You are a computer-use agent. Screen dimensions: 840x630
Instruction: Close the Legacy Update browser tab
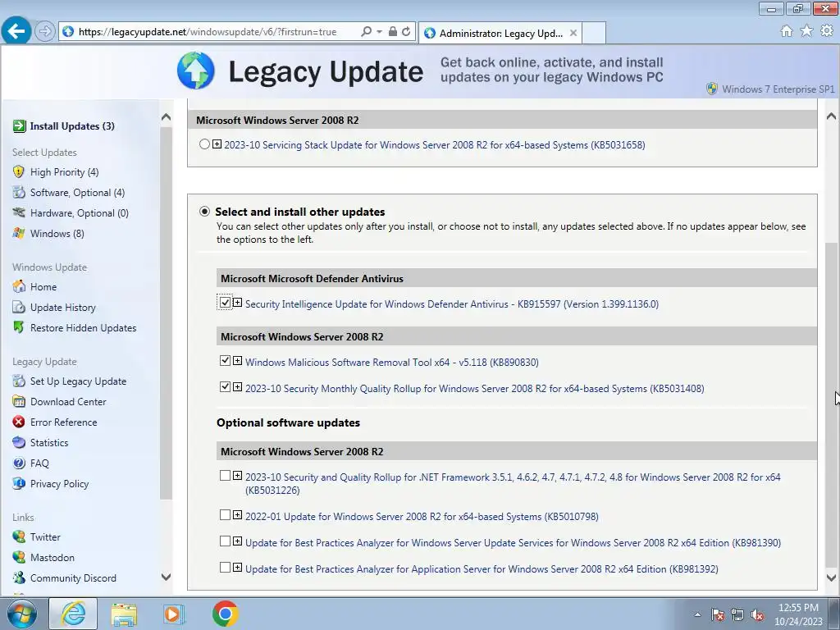click(573, 33)
